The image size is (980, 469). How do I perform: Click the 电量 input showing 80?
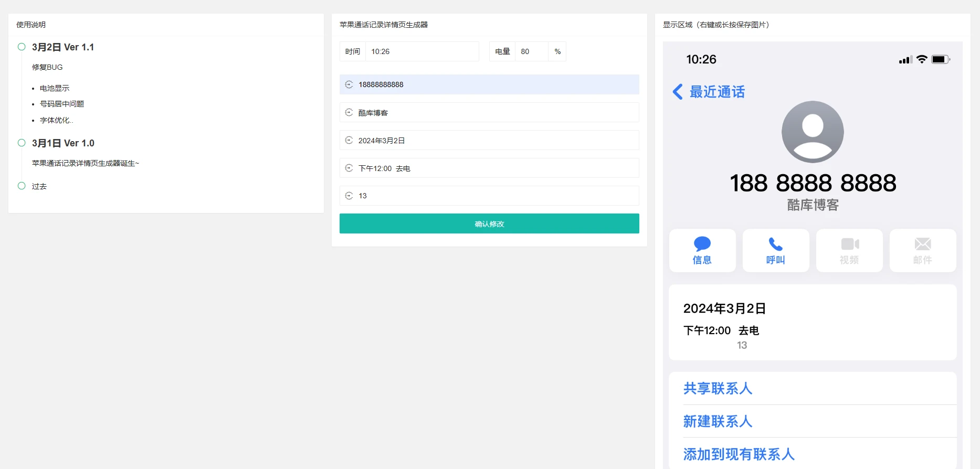click(532, 51)
